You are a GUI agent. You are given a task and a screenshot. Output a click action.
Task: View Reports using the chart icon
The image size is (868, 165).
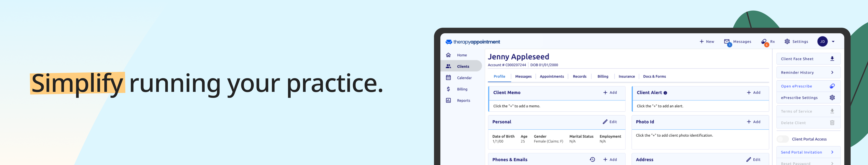pos(448,100)
